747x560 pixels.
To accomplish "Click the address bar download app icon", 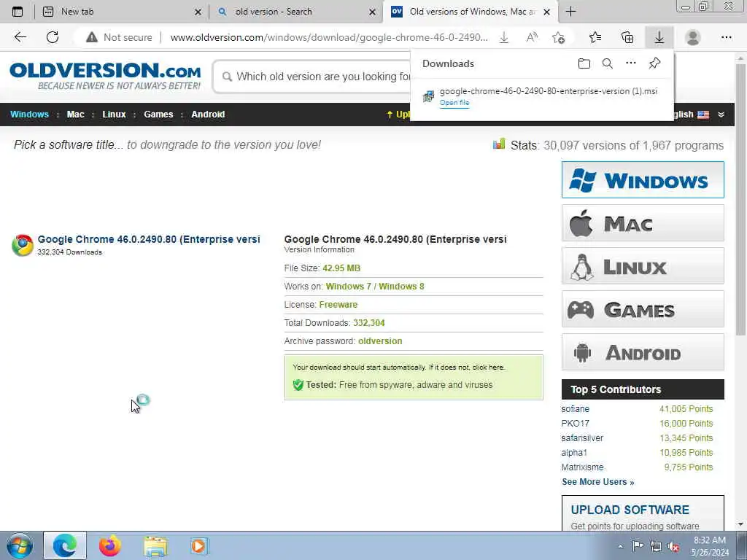I will click(503, 37).
